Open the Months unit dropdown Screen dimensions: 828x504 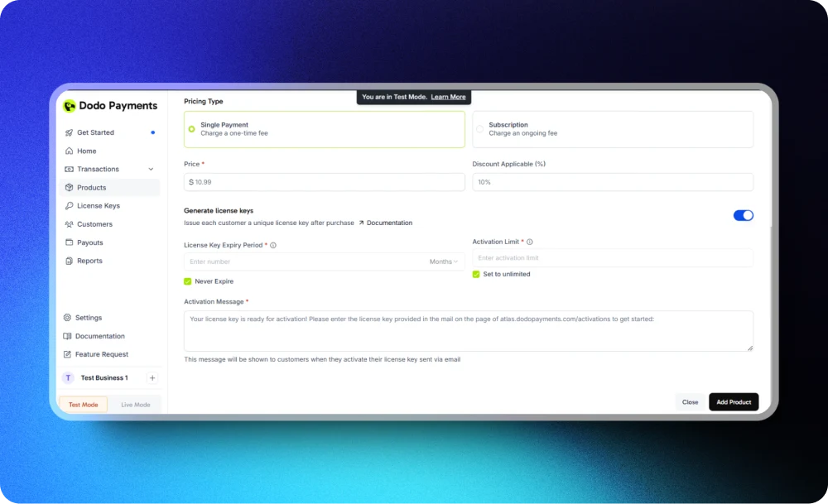444,261
